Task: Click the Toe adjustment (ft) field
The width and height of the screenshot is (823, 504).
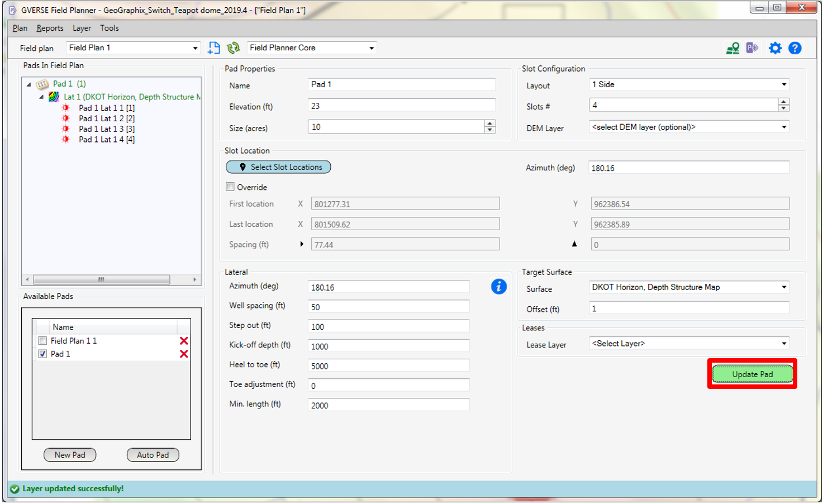Action: pyautogui.click(x=388, y=385)
